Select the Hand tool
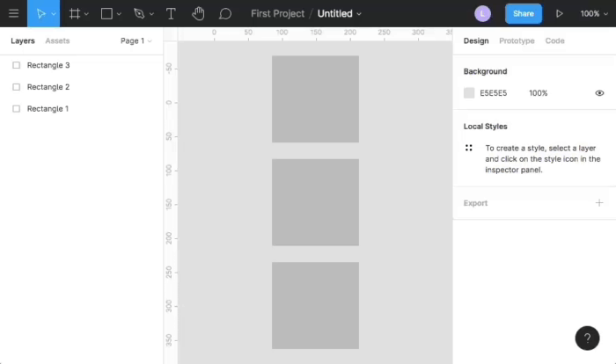This screenshot has height=364, width=616. point(198,13)
